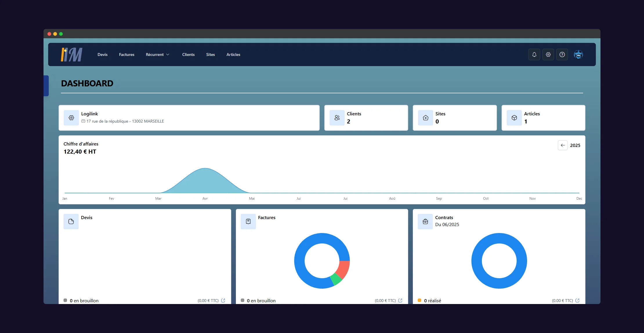Open the Sites menu item
Screen dimensions: 644x333
click(x=210, y=54)
